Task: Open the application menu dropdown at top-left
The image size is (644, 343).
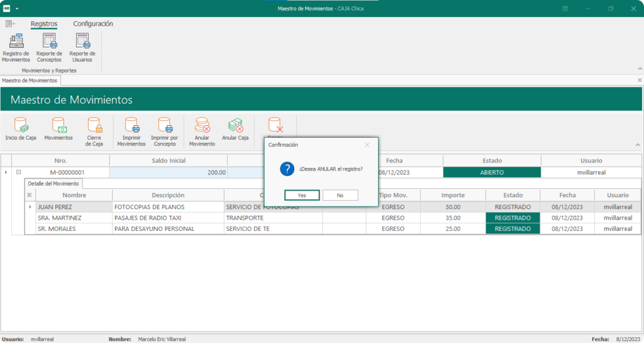Action: (10, 24)
